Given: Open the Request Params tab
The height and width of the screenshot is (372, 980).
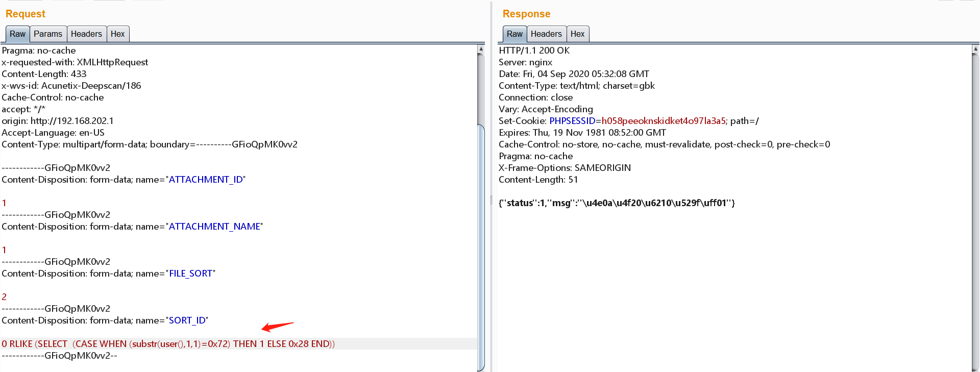Looking at the screenshot, I should coord(48,34).
